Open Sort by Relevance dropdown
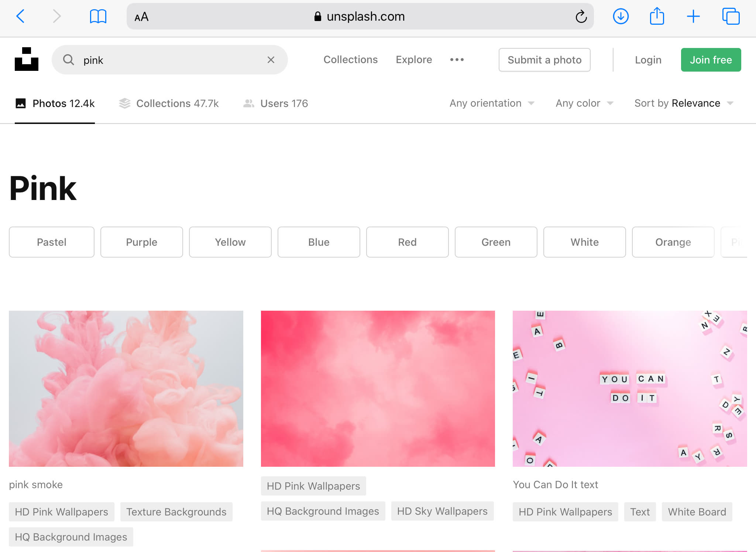Viewport: 756px width, 552px height. (x=684, y=103)
